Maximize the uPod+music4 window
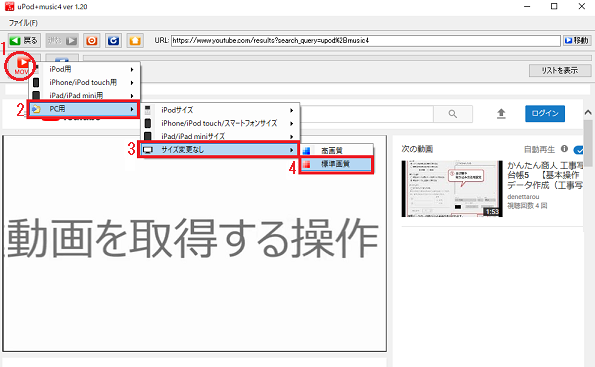 tap(554, 6)
